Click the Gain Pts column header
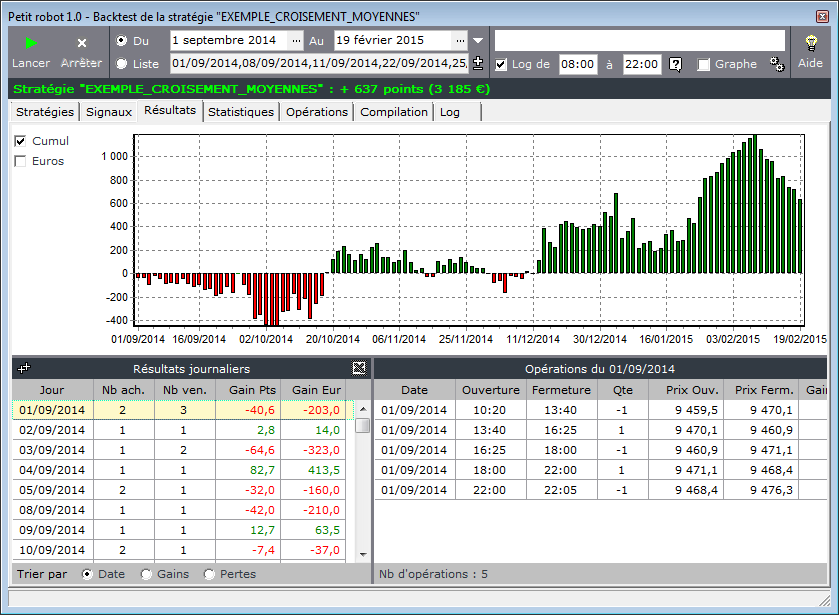 coord(252,390)
